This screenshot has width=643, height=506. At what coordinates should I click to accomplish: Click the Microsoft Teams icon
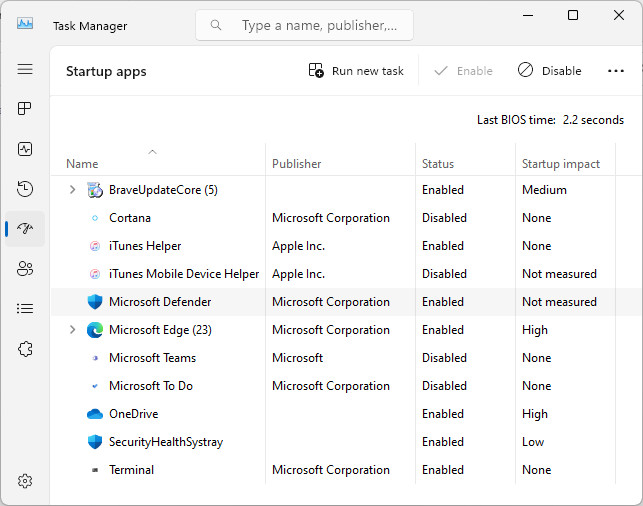[95, 358]
